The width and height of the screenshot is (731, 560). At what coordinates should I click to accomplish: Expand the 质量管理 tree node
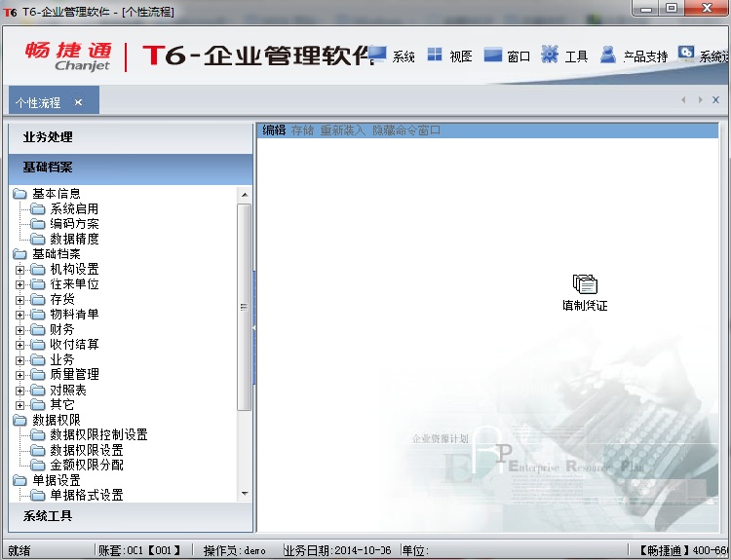19,376
